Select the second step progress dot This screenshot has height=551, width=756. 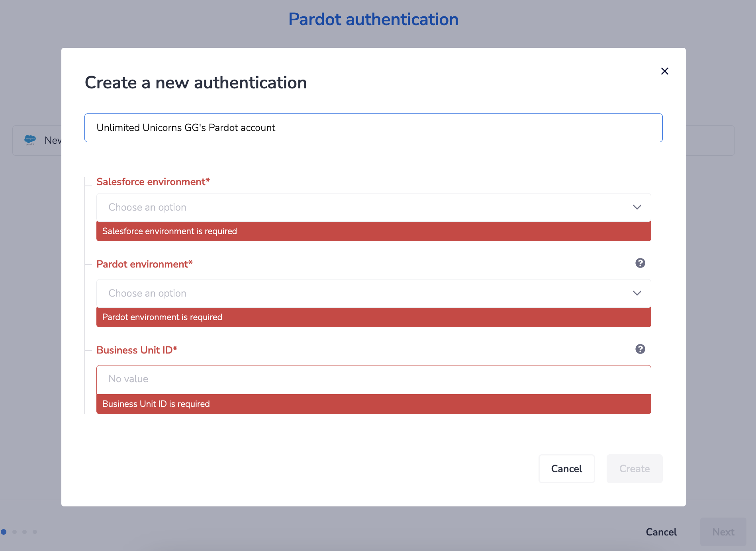click(x=14, y=532)
